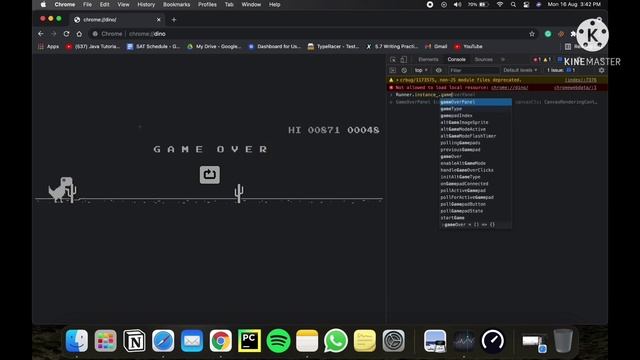640x360 pixels.
Task: Click the red error count badge
Action: (x=537, y=60)
